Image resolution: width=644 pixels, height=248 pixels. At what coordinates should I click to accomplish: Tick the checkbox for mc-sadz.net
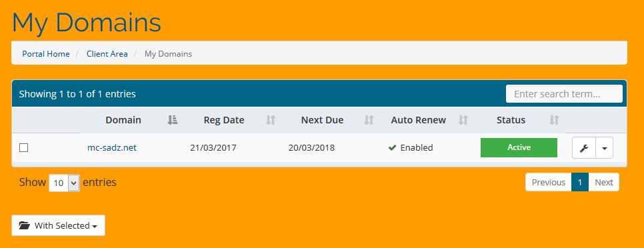tap(24, 147)
